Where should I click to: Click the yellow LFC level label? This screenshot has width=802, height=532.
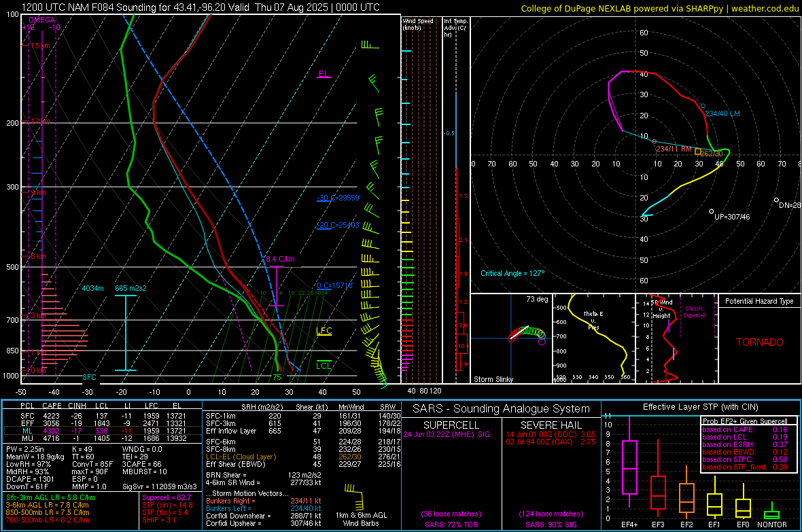pos(324,331)
